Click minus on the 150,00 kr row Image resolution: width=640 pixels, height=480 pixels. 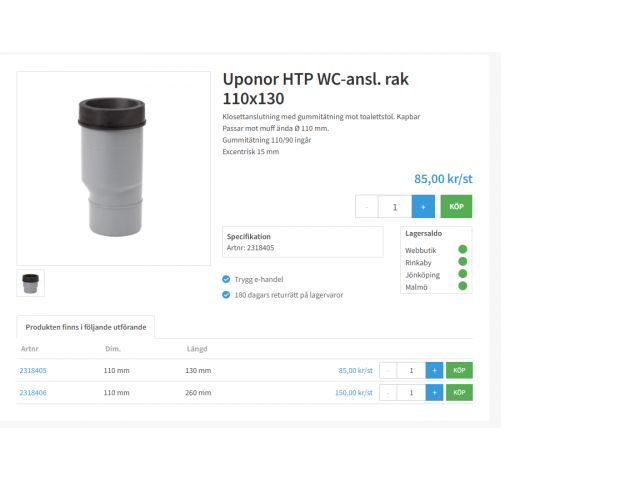(x=388, y=393)
